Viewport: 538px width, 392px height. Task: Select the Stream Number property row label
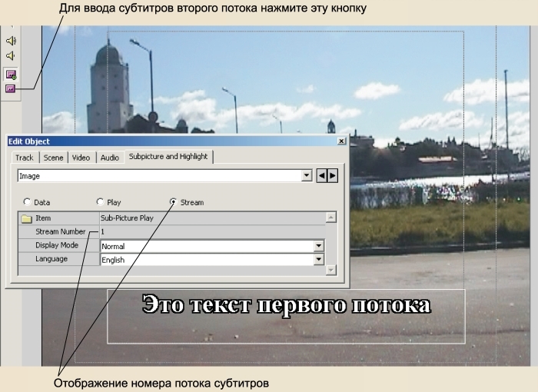pos(61,231)
